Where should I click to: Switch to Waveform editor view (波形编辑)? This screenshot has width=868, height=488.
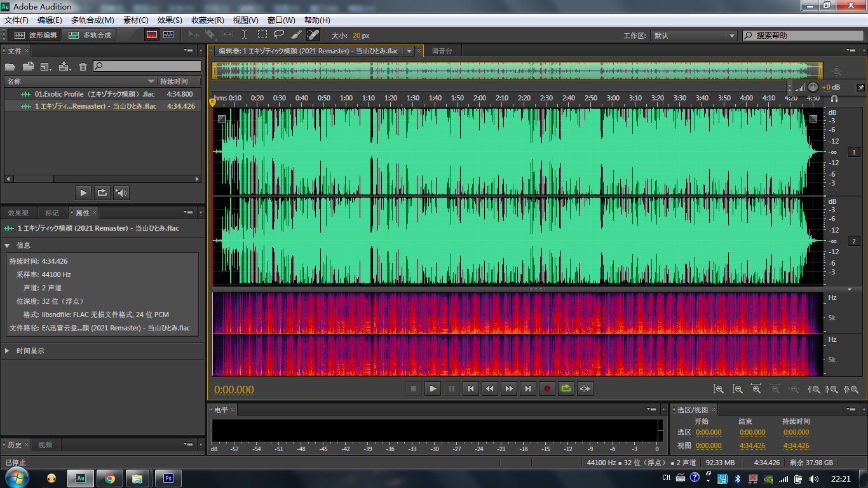coord(36,35)
